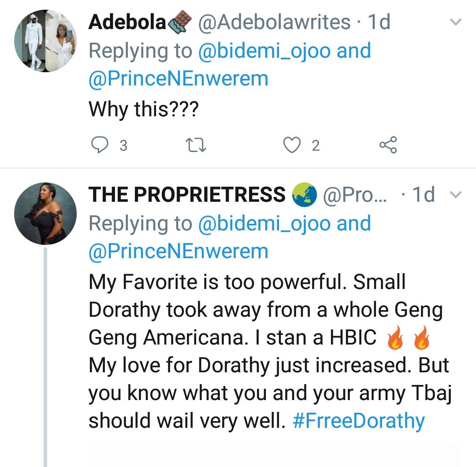
Task: Share Adebola's tweet
Action: coord(388,145)
